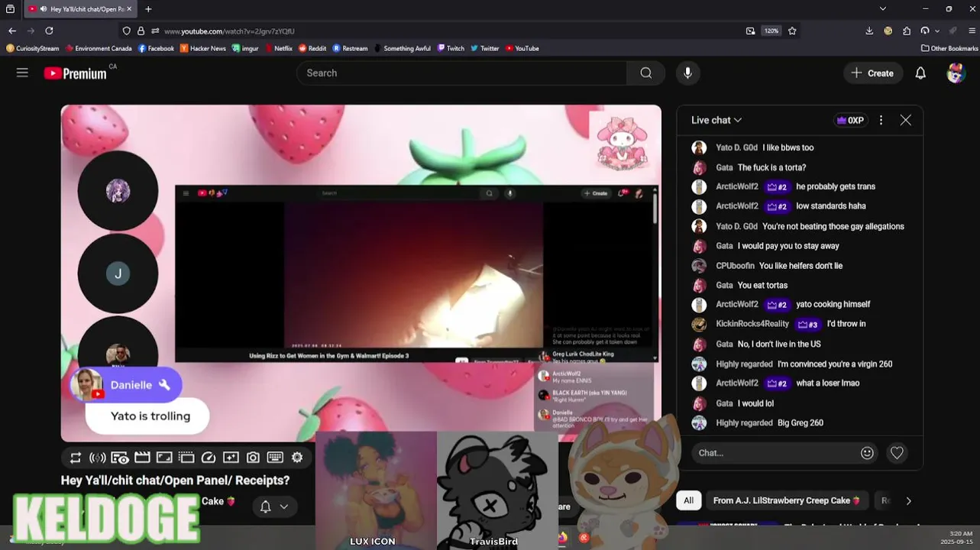Viewport: 980px width, 550px height.
Task: Click the CPUboofin username in chat
Action: [735, 266]
